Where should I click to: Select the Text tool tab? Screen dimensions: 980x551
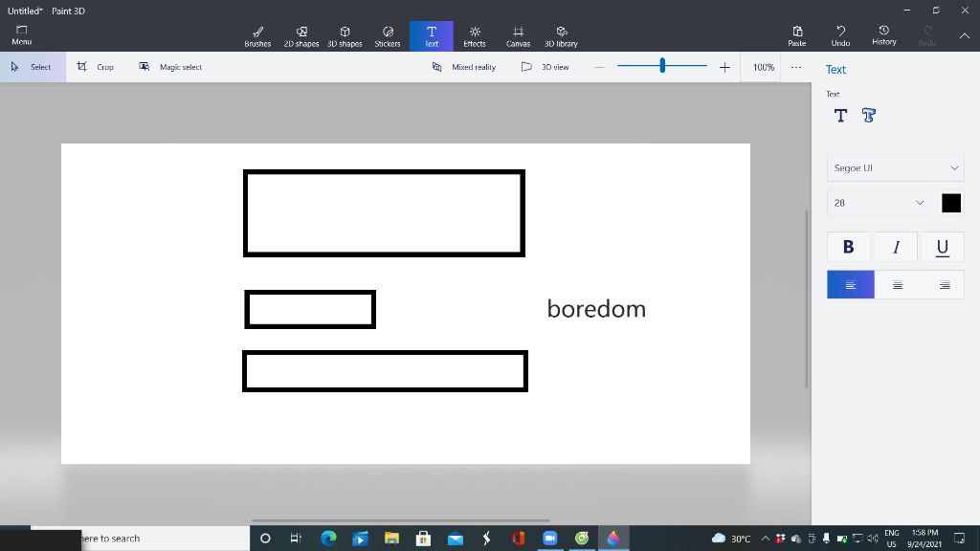pos(432,36)
